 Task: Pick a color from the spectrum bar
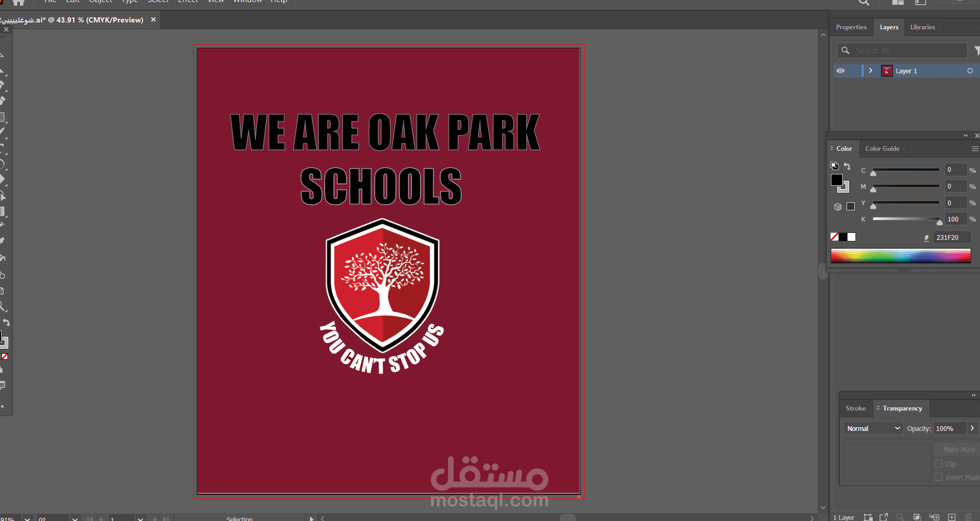coord(900,256)
